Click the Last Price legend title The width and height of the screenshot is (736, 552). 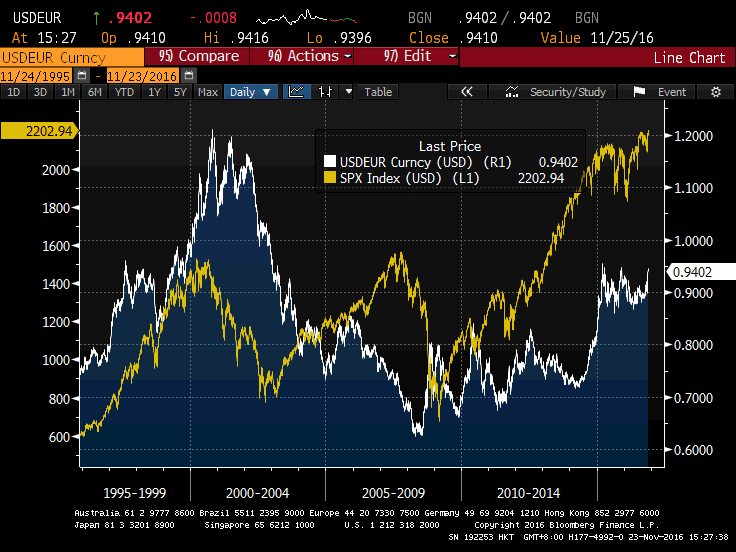pyautogui.click(x=450, y=146)
